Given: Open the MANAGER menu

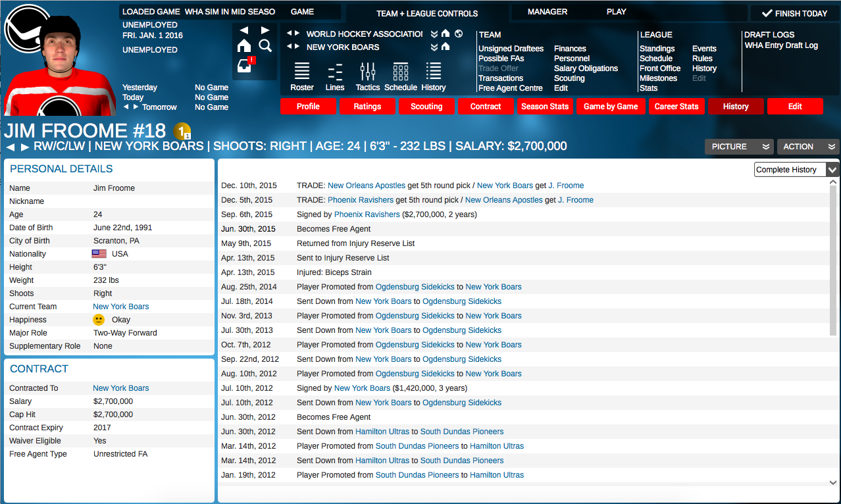Looking at the screenshot, I should pyautogui.click(x=547, y=12).
